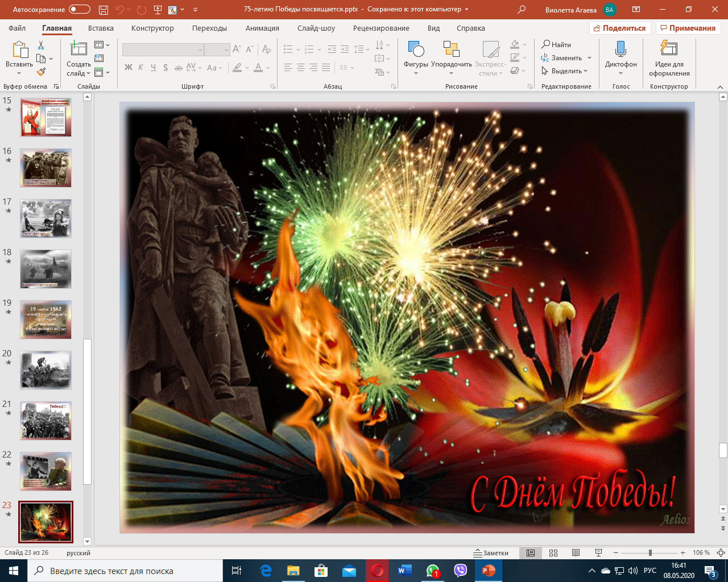Open the Dictaphone (Диктофон) tool
The width and height of the screenshot is (728, 582).
click(x=621, y=57)
